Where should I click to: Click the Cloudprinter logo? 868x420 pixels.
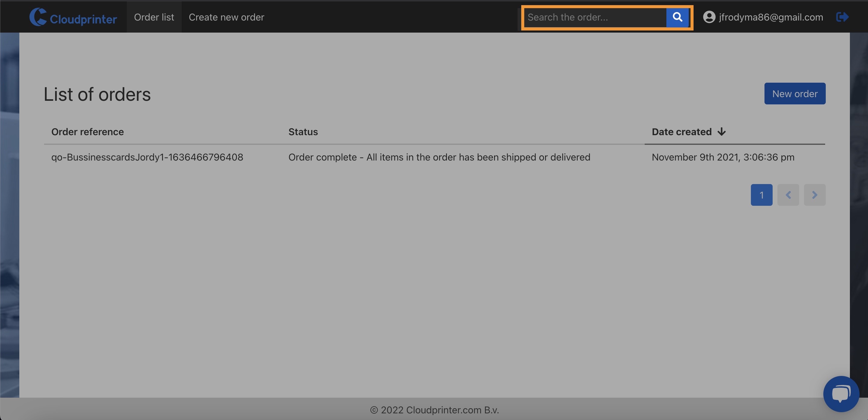click(x=73, y=17)
